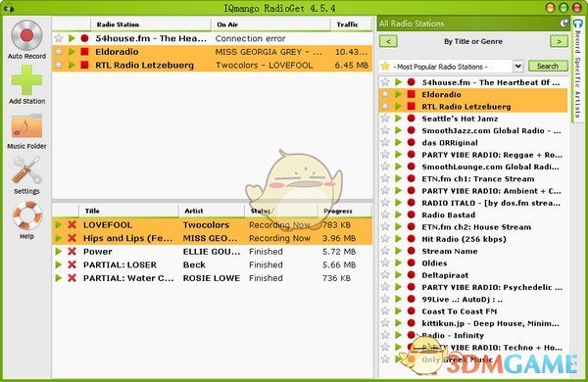
Task: Sort by On Air column header
Action: tap(270, 24)
